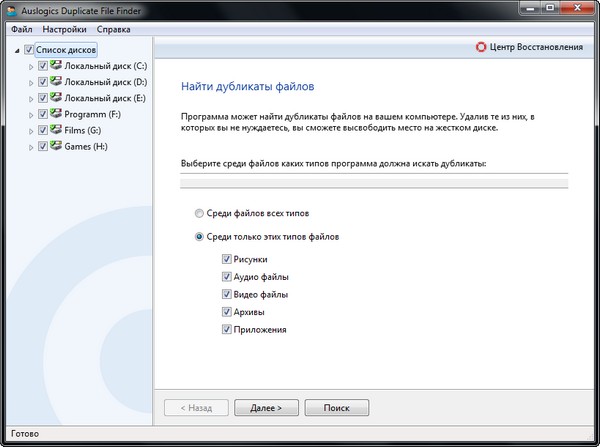
Task: Click the Films (G:) drive icon
Action: tap(56, 130)
